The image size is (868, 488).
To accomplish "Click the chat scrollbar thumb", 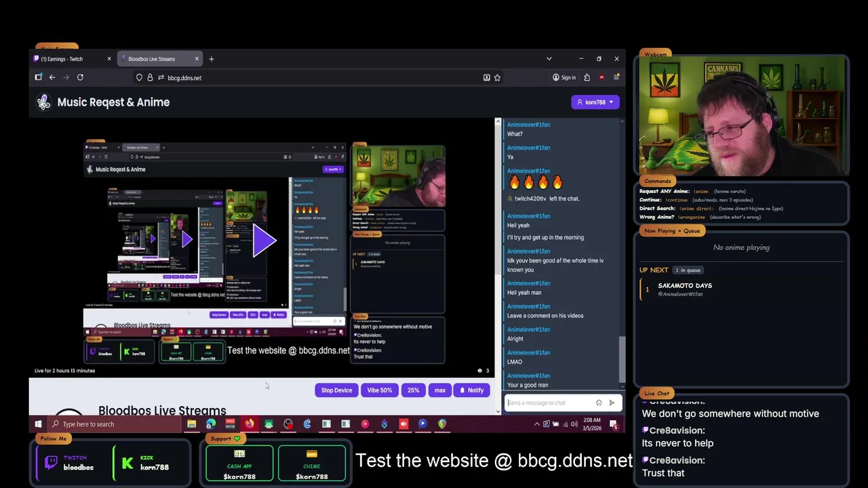I will [x=621, y=359].
